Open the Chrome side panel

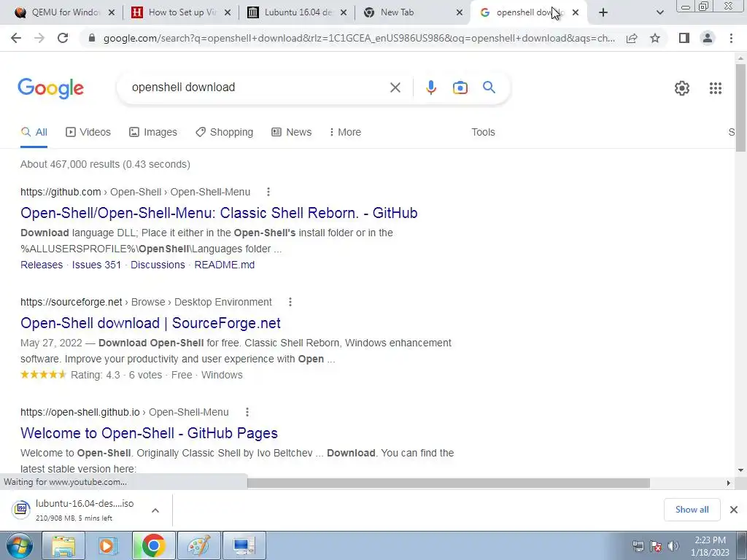[684, 38]
